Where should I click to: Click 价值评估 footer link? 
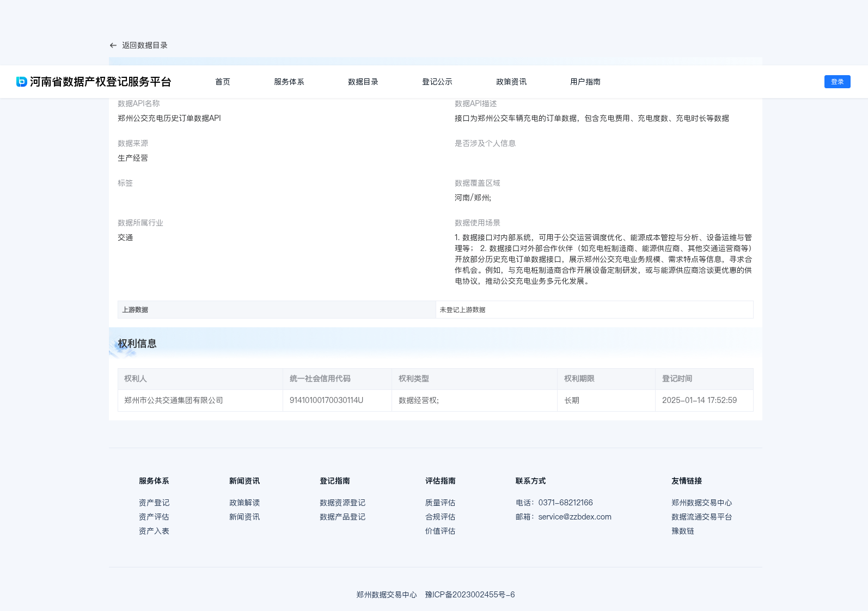click(x=441, y=531)
